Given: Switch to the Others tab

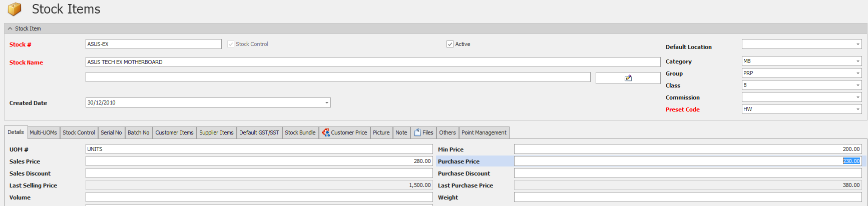Looking at the screenshot, I should coord(448,132).
